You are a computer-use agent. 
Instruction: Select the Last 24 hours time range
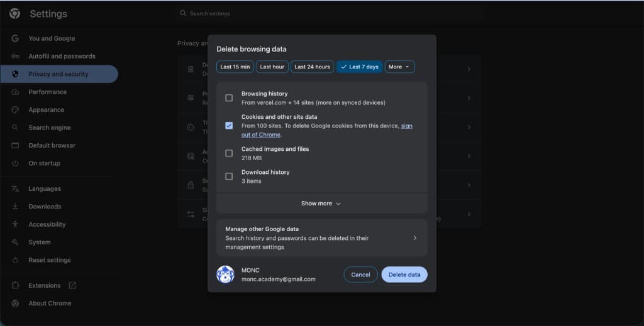pyautogui.click(x=312, y=67)
